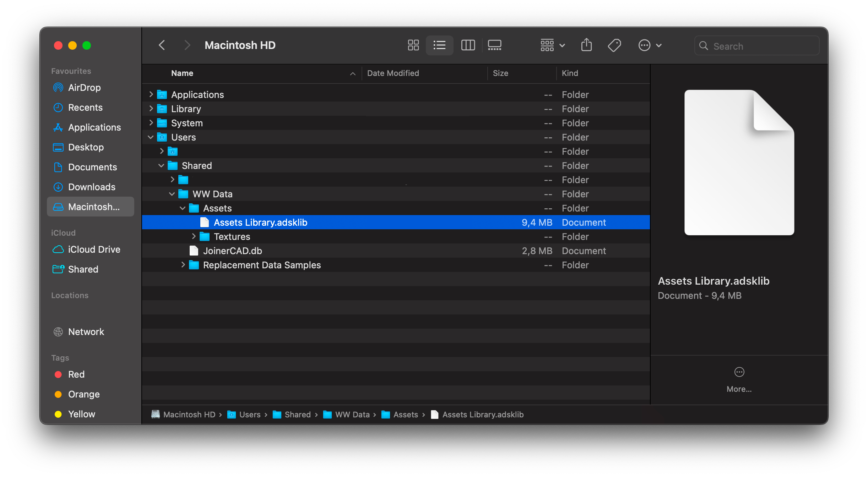The width and height of the screenshot is (868, 477).
Task: Click the Share toolbar icon
Action: (586, 45)
